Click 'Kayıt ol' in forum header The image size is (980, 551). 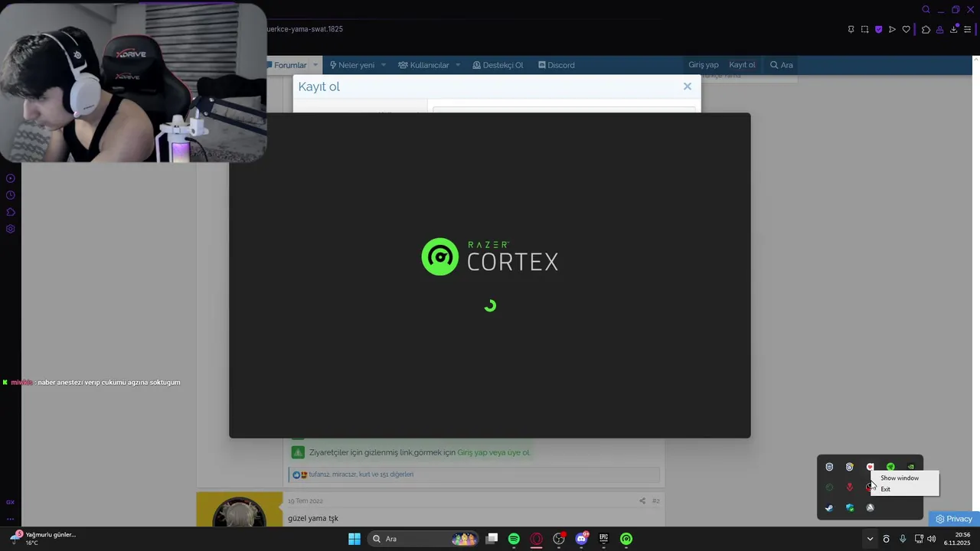(x=742, y=65)
